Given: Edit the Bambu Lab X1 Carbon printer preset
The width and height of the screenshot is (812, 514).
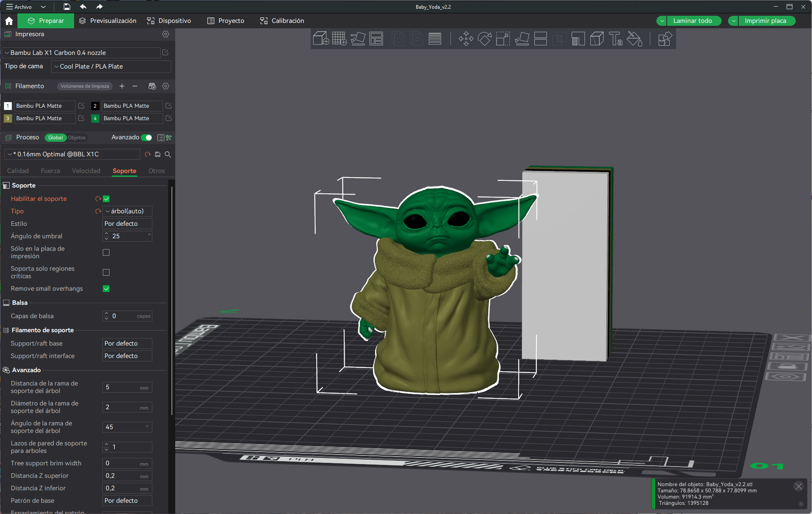Looking at the screenshot, I should tap(165, 52).
